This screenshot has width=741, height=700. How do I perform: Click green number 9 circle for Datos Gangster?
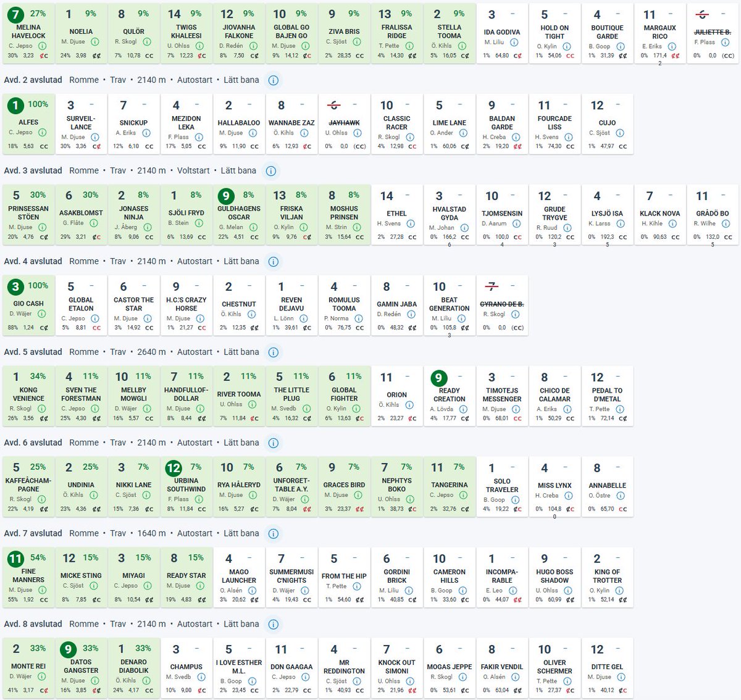[x=68, y=649]
